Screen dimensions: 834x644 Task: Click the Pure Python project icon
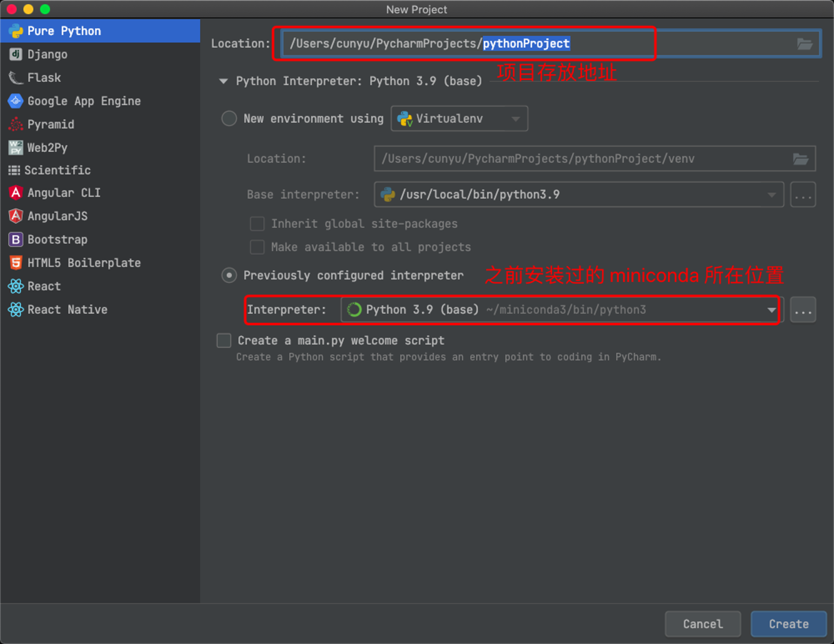point(15,31)
